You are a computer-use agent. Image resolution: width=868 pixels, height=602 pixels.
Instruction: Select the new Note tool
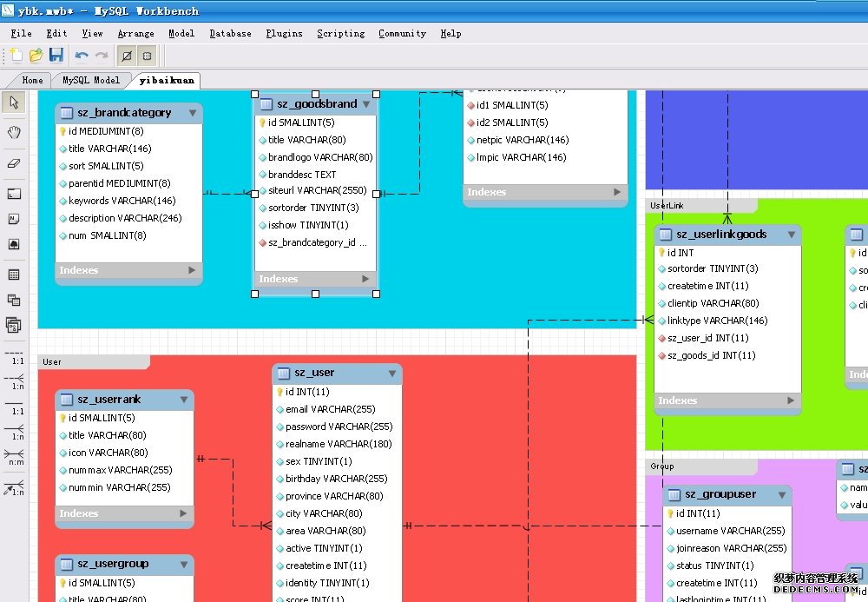pos(14,219)
